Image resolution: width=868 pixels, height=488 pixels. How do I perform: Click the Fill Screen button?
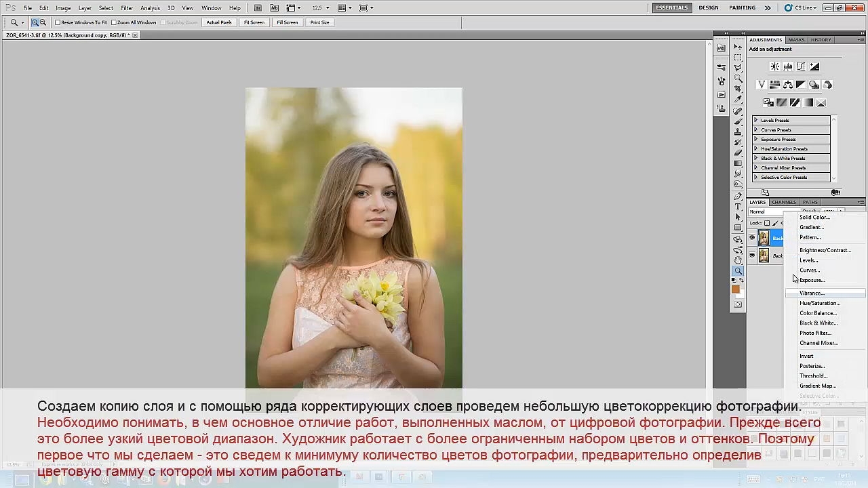288,22
